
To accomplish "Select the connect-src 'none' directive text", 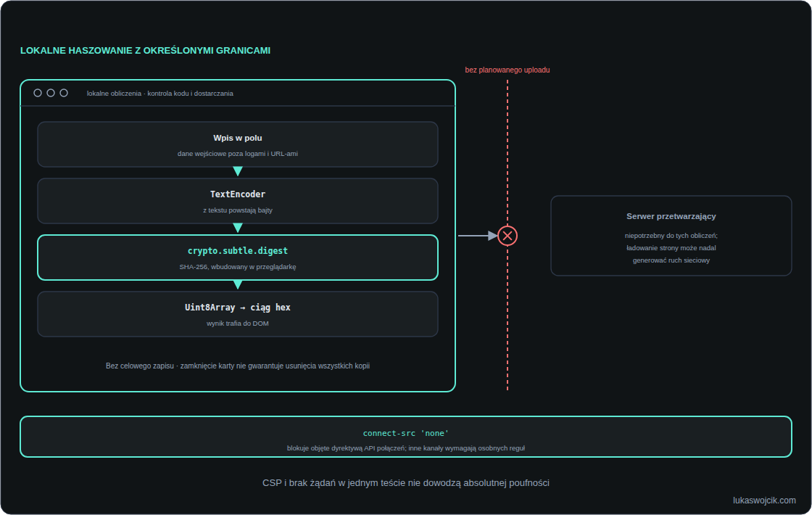I will (406, 433).
